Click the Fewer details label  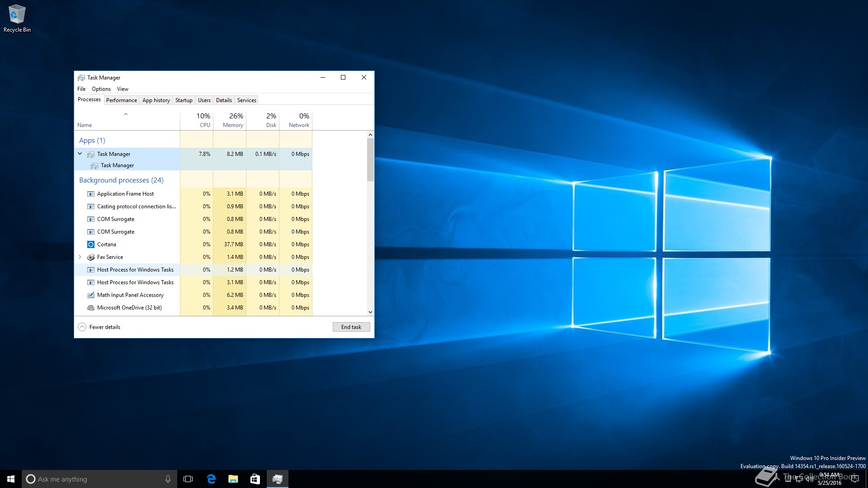pos(105,327)
